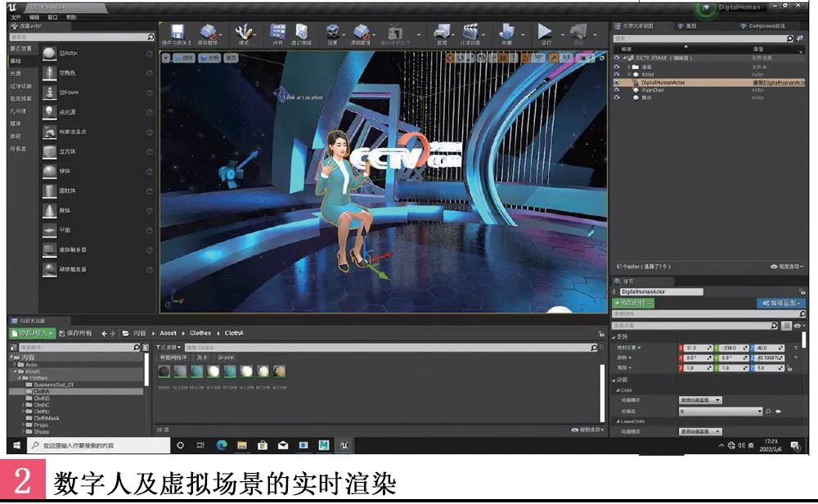
Task: Click the Build toolbar icon
Action: (506, 33)
